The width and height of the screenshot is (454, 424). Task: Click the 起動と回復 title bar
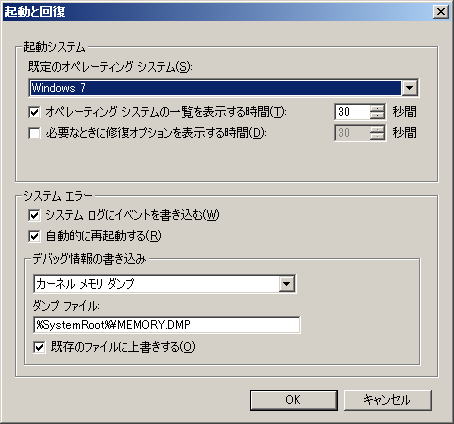(x=217, y=12)
